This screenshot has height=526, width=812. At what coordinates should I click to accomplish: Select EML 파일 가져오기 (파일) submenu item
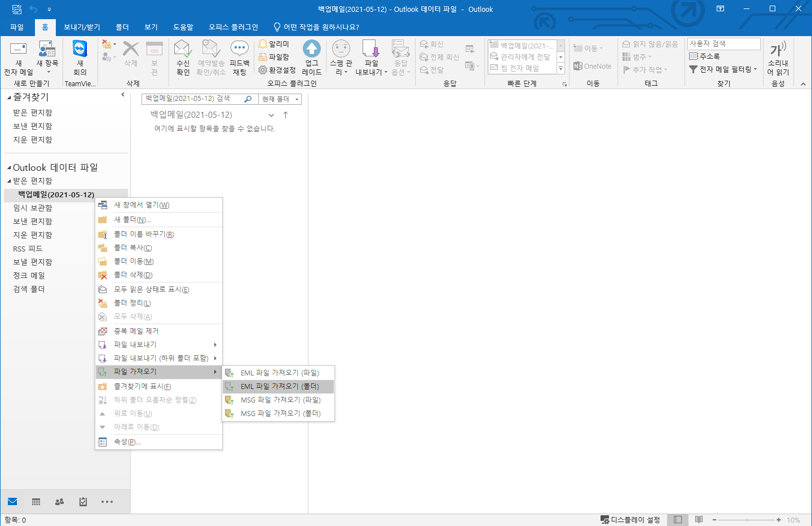[x=279, y=373]
